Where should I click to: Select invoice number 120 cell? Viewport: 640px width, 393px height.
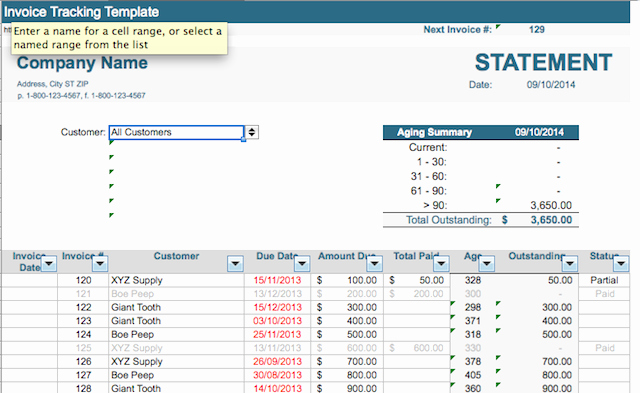tap(83, 280)
